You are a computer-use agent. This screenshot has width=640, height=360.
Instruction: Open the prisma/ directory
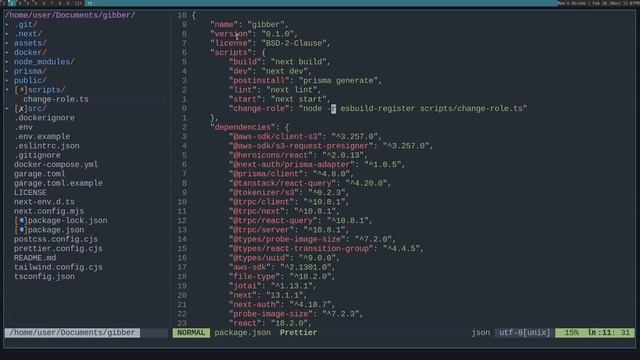pos(30,71)
